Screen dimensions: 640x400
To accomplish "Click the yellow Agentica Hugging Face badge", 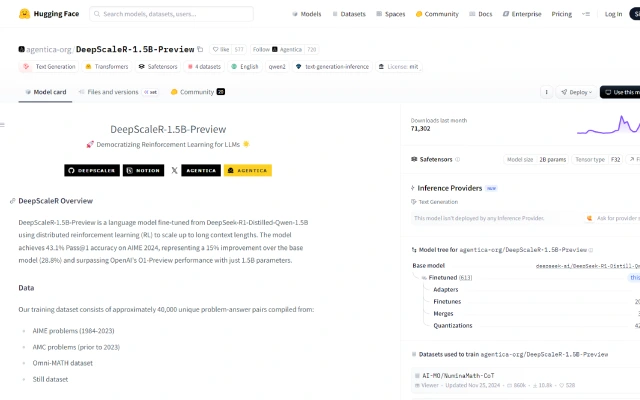I will click(248, 171).
